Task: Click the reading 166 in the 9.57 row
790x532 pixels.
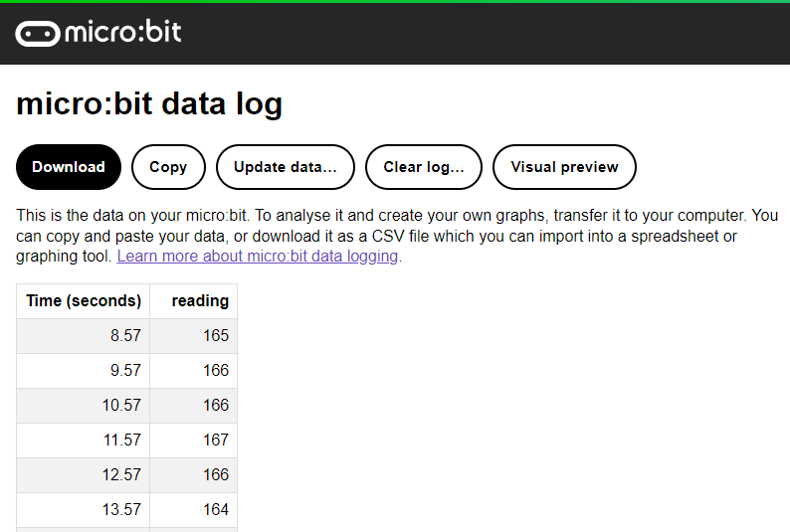Action: tap(193, 371)
